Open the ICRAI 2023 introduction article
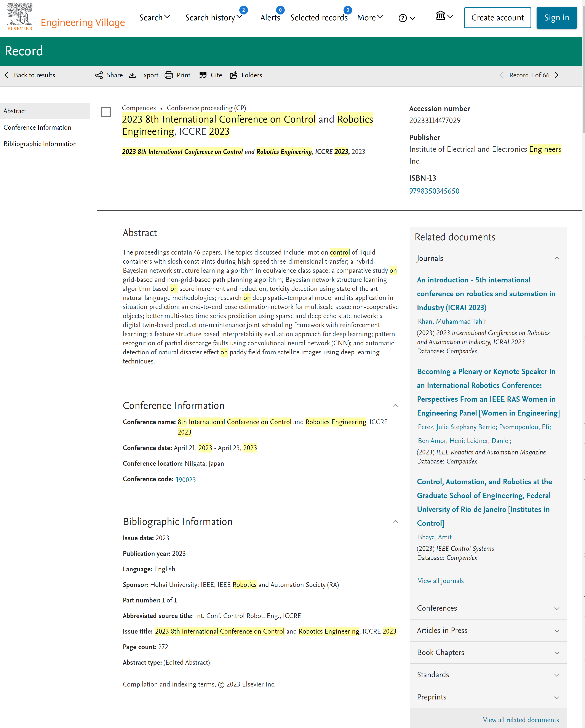This screenshot has height=728, width=585. coord(486,293)
